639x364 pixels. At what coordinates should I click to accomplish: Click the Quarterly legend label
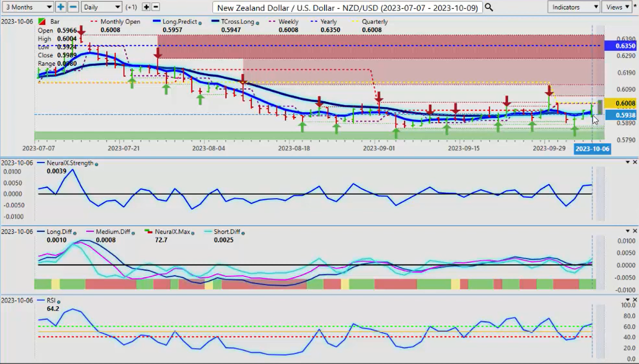pos(375,21)
